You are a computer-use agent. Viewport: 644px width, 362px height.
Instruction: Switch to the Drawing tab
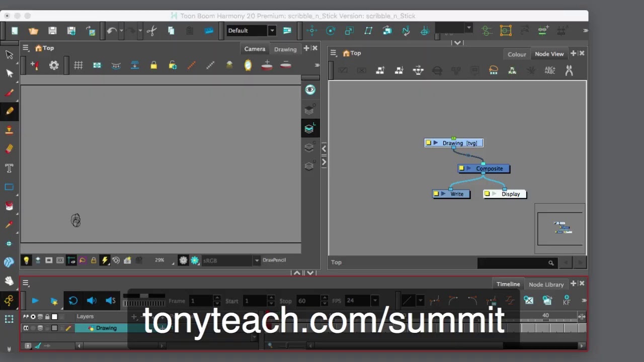coord(285,49)
